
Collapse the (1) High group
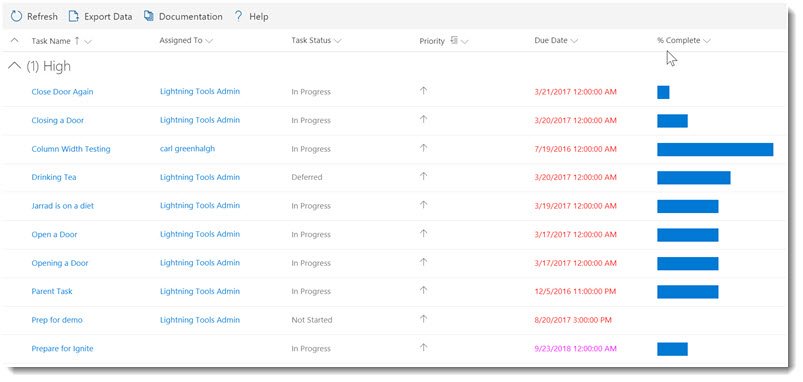pyautogui.click(x=15, y=66)
